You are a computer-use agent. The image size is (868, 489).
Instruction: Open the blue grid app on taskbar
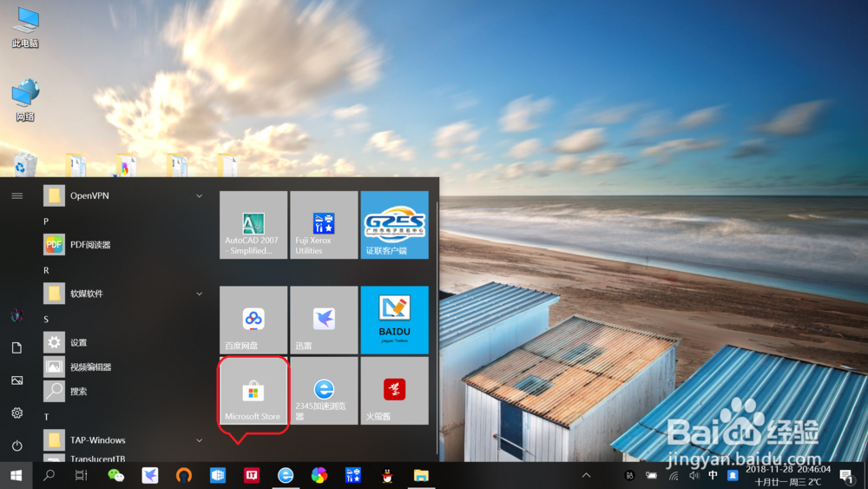point(218,475)
